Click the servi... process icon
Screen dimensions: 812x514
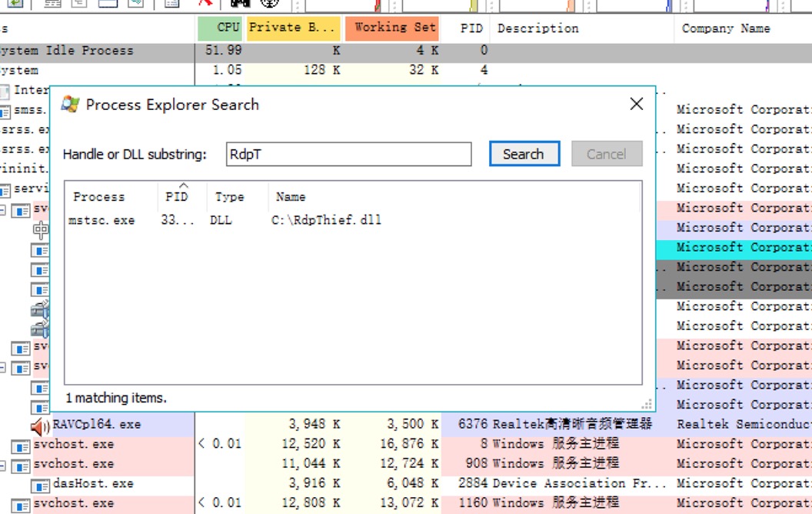(x=5, y=191)
